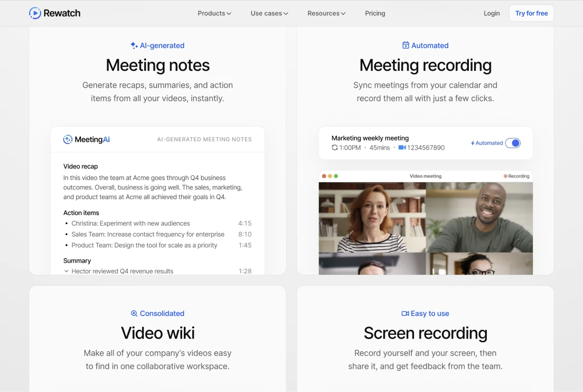The width and height of the screenshot is (583, 392).
Task: Click the red-haired woman video tile
Action: pos(372,217)
